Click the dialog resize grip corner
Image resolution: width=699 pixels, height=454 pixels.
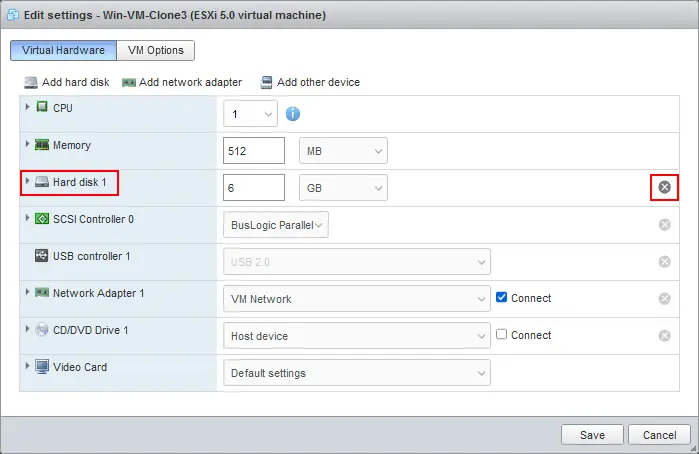694,449
